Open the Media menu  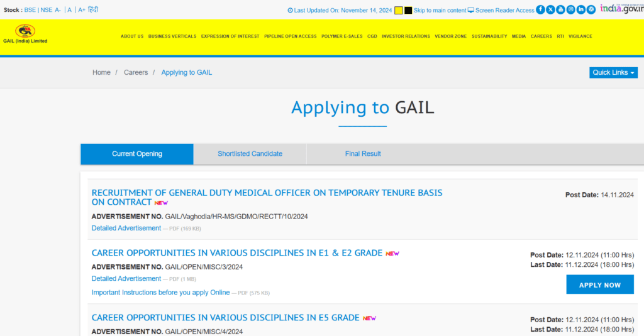(519, 36)
